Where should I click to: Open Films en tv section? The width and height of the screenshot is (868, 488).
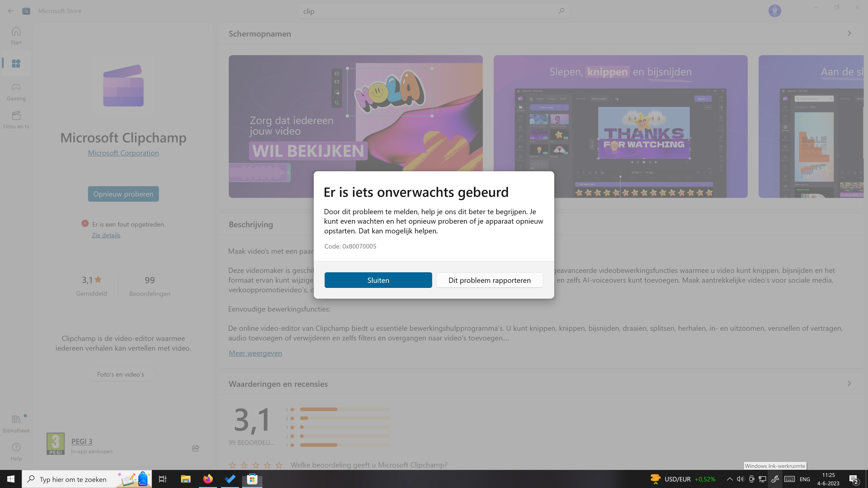[x=16, y=120]
